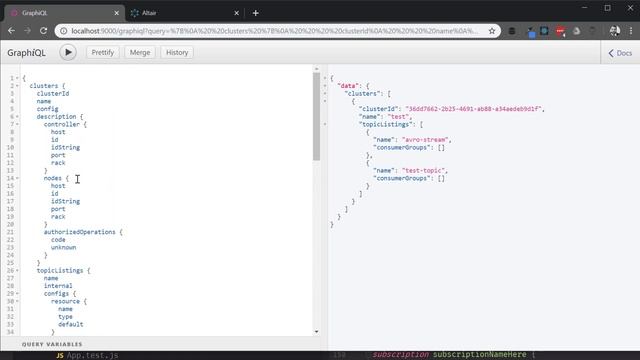Collapse the data object in results pane

point(325,86)
